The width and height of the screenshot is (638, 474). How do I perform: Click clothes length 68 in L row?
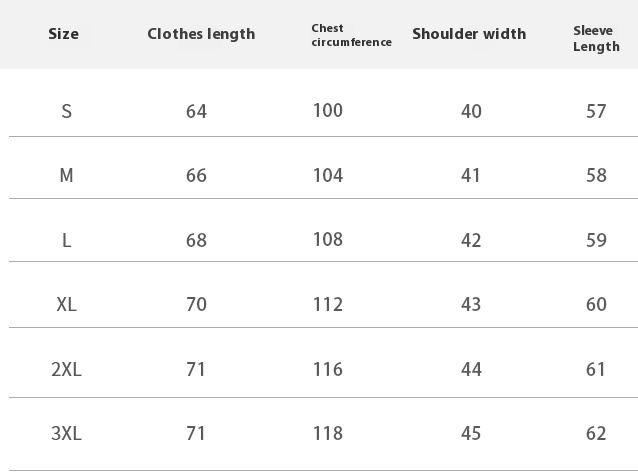[x=196, y=240]
